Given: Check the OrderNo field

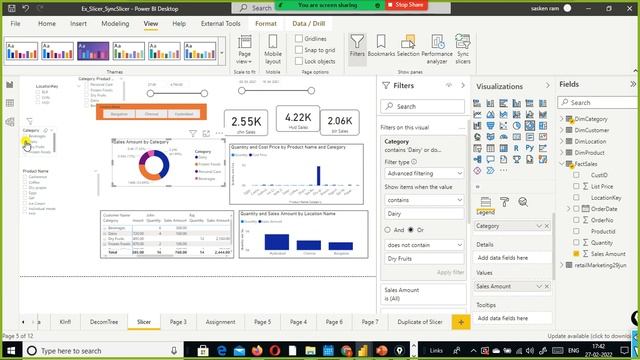Looking at the screenshot, I should click(576, 220).
